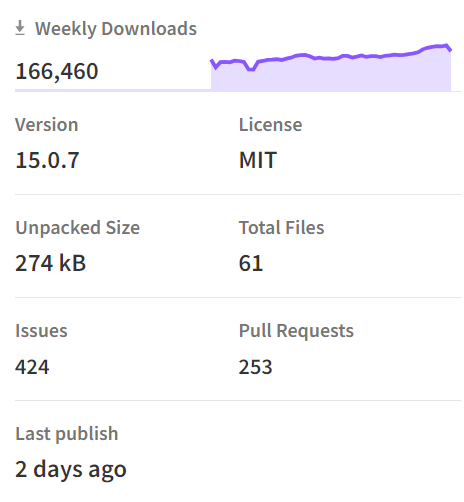Image resolution: width=464 pixels, height=502 pixels.
Task: Click the License label
Action: click(x=270, y=125)
